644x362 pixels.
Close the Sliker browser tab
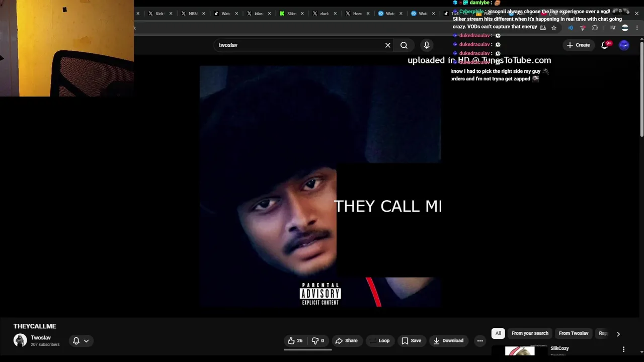pyautogui.click(x=302, y=14)
